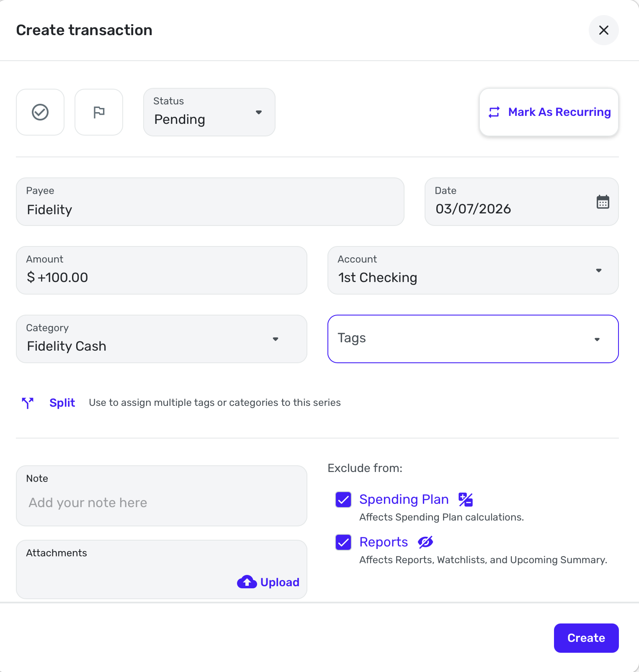This screenshot has width=639, height=672.
Task: Click the Split arrows icon
Action: click(x=28, y=403)
